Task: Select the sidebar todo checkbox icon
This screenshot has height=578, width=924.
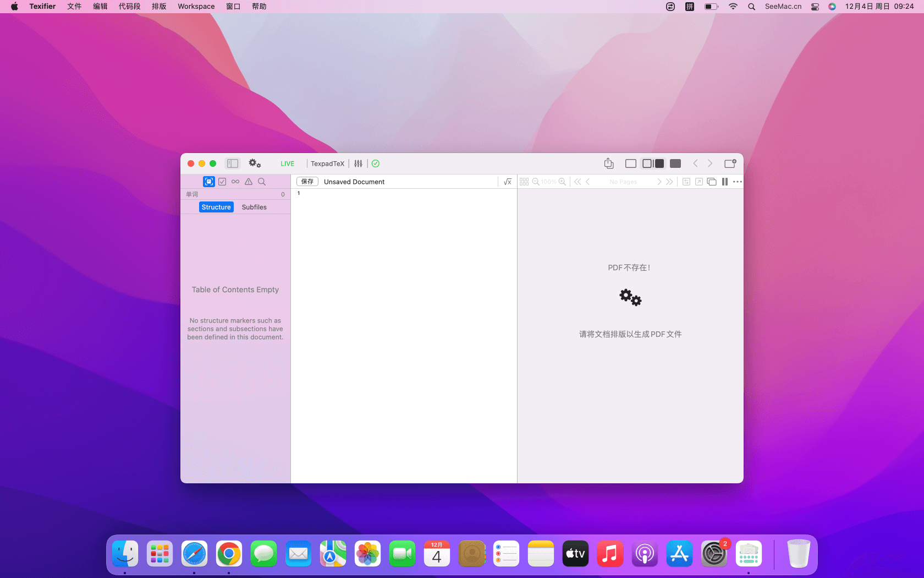Action: pos(222,182)
